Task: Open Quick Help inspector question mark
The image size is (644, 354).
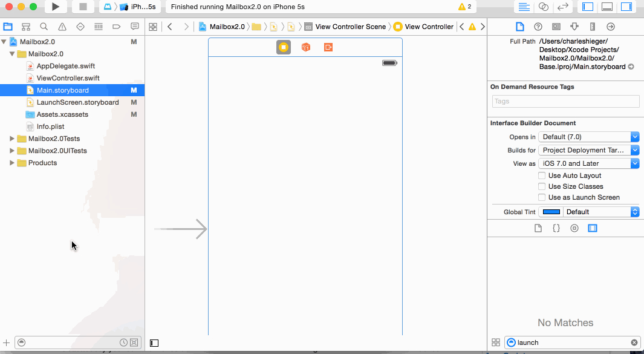Action: click(538, 27)
